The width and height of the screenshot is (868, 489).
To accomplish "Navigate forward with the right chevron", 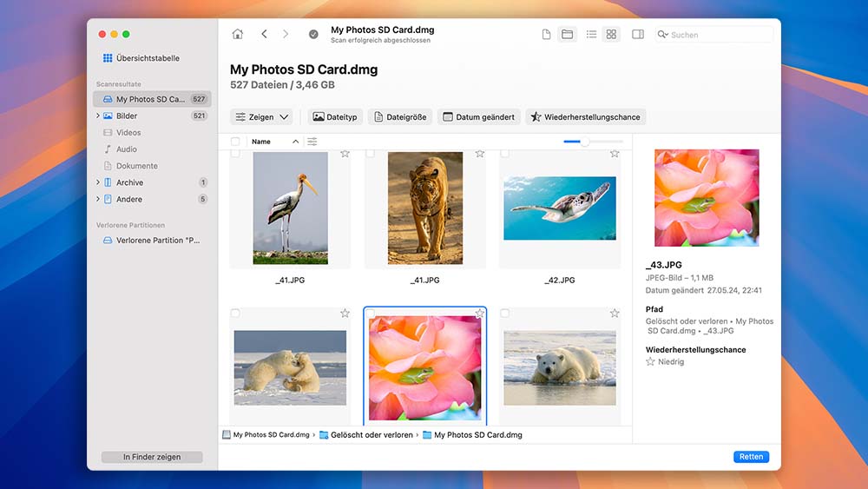I will tap(285, 35).
